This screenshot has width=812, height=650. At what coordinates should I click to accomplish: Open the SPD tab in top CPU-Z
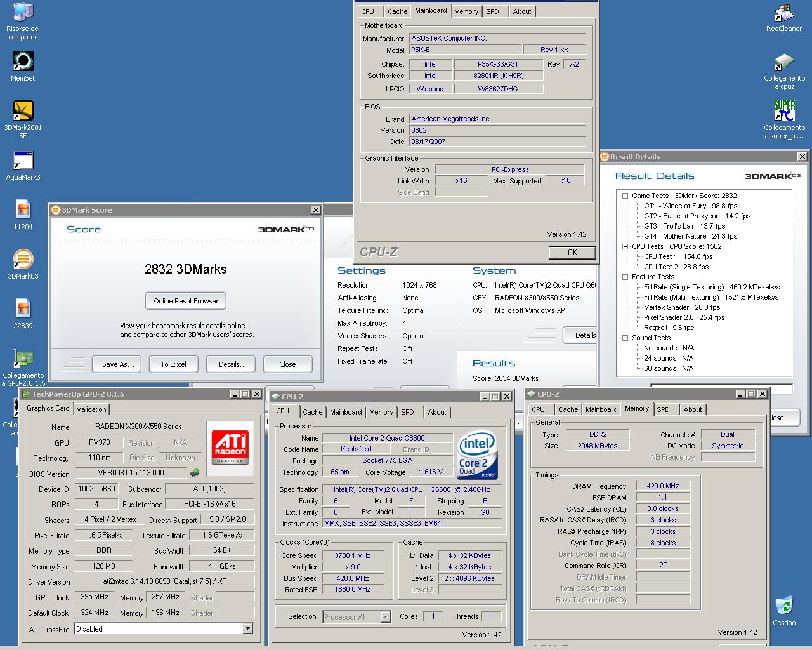point(493,11)
